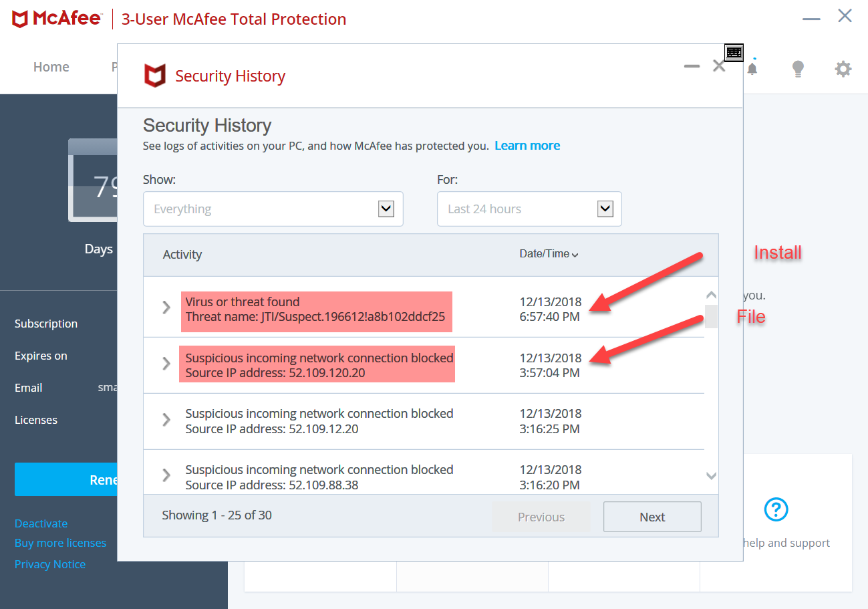Screen dimensions: 868x609
Task: Click the Email label in sidebar
Action: pos(29,388)
